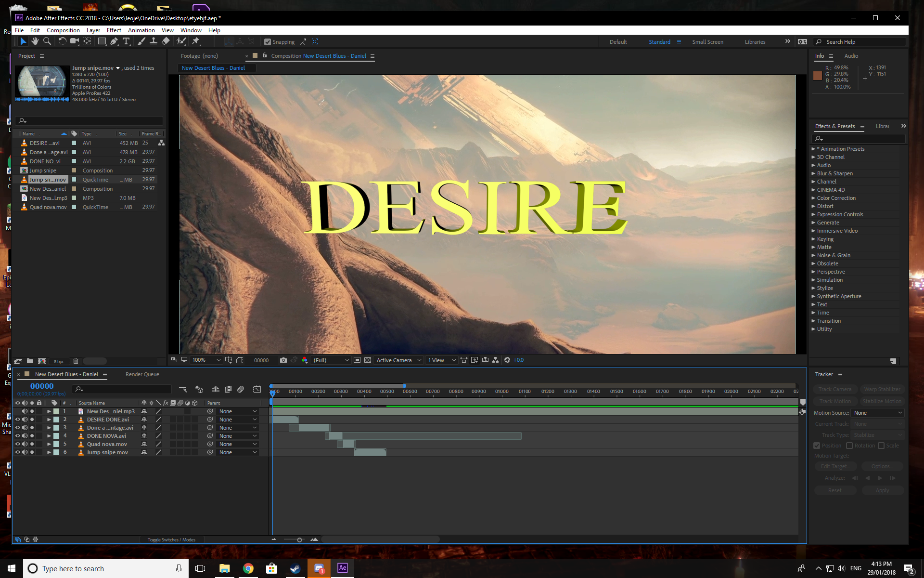Open the (Full) resolution dropdown
This screenshot has width=924, height=578.
[x=331, y=360]
